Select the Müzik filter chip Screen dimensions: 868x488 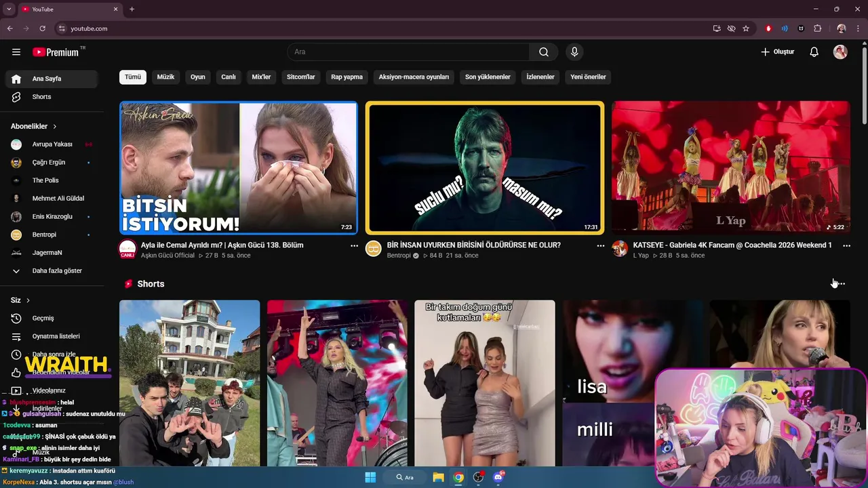pos(165,77)
